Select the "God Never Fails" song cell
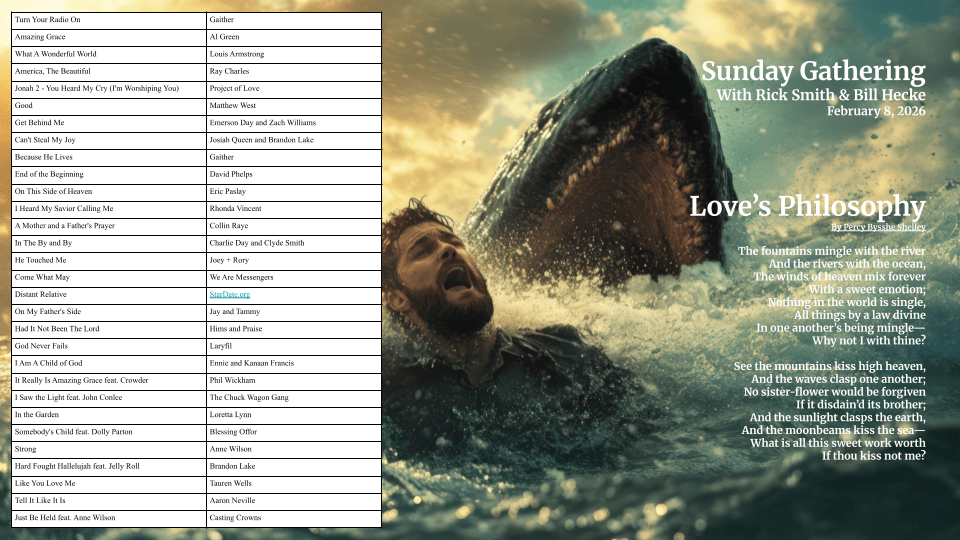Screen dimensions: 960x540 tap(41, 345)
